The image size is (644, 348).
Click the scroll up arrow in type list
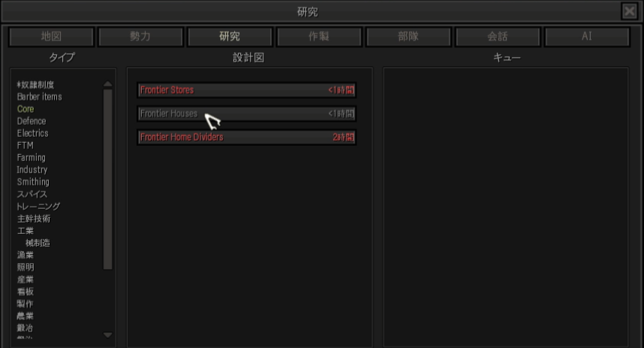coord(107,84)
